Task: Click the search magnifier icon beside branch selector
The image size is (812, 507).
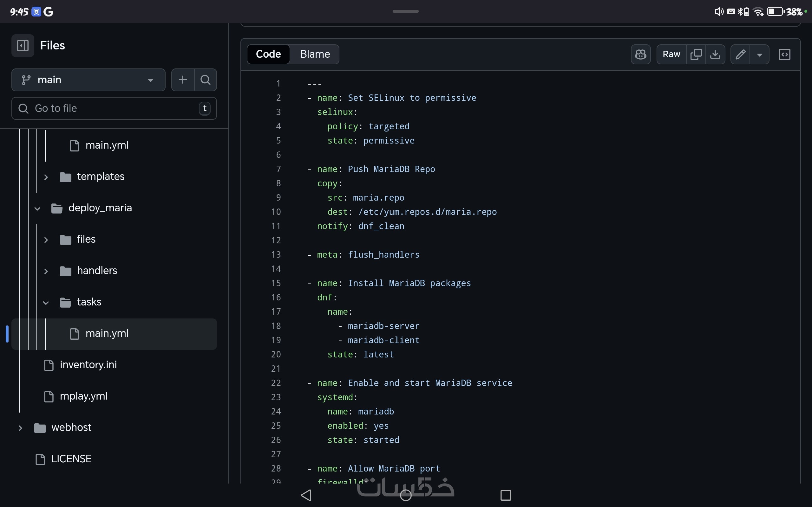Action: coord(205,80)
